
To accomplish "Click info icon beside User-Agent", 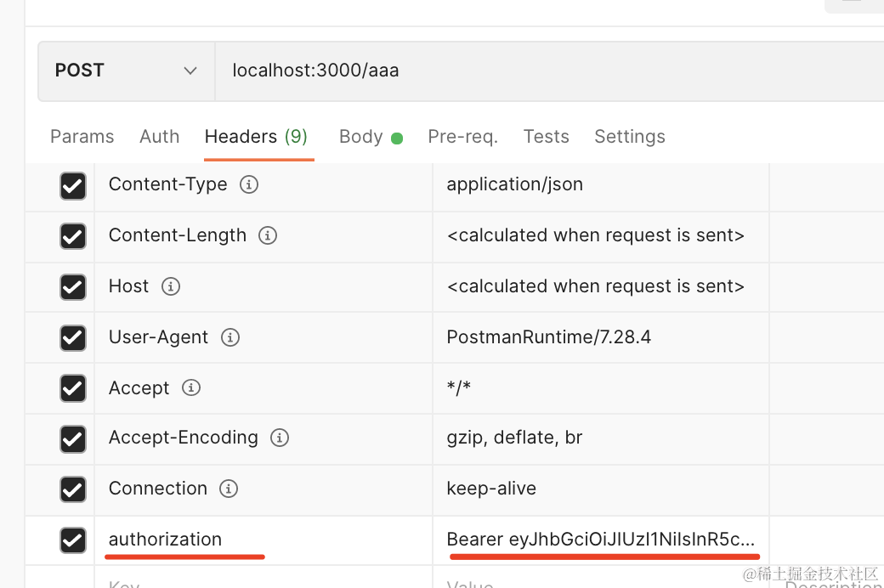I will [229, 337].
